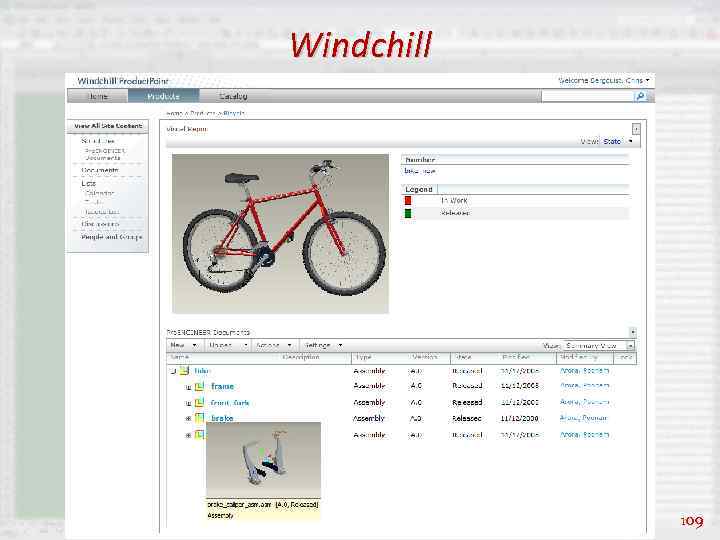Click the Products breadcrumb link
The image size is (720, 540).
[203, 113]
